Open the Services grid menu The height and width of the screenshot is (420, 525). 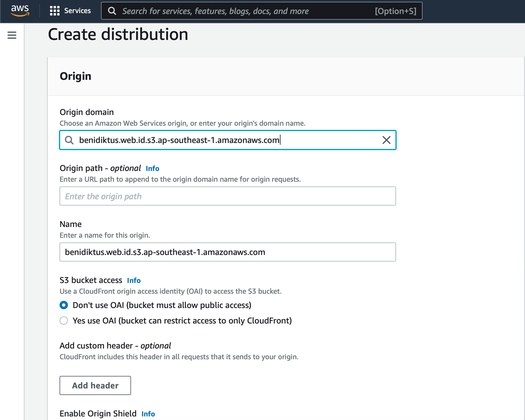(55, 11)
